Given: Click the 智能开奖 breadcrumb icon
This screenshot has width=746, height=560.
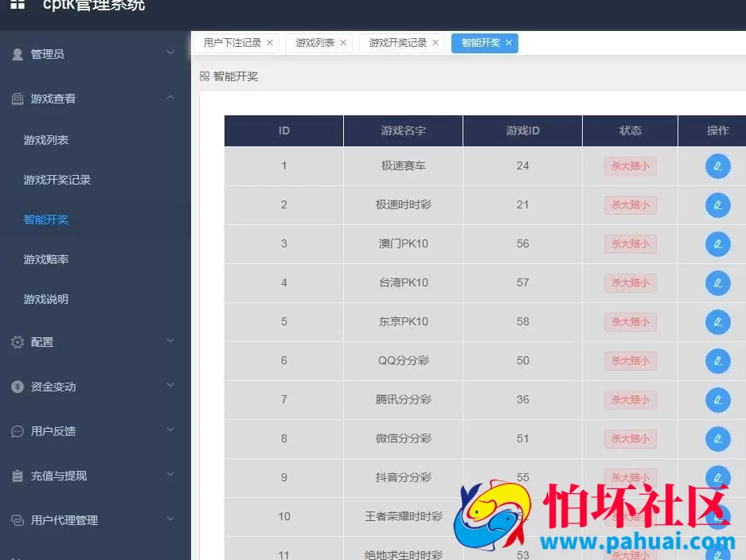Looking at the screenshot, I should coord(204,76).
